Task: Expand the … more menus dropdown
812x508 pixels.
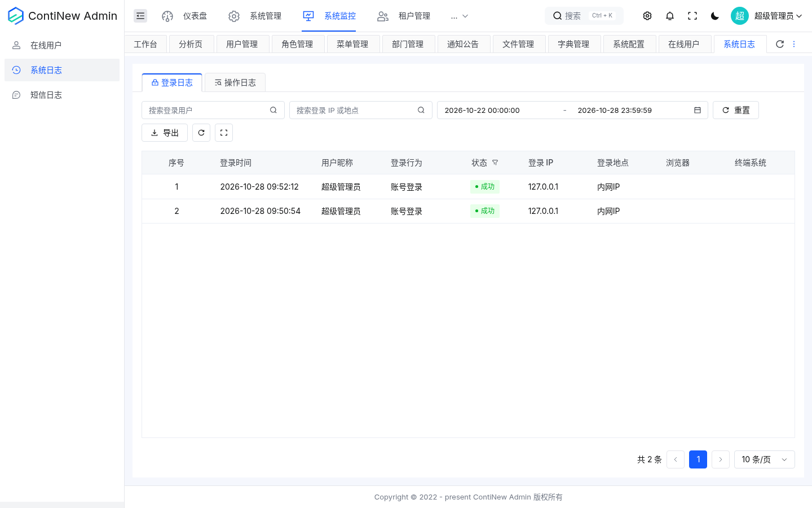Action: (x=460, y=16)
